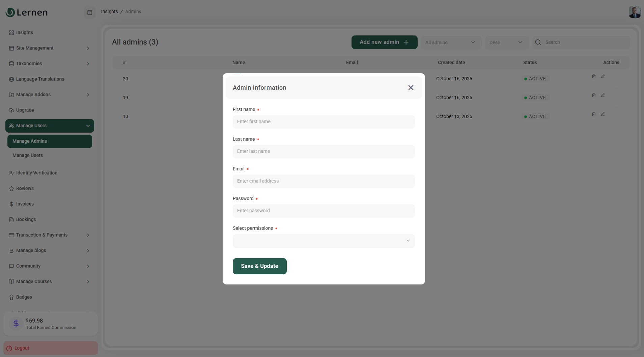Click the trash icon for admin 10
This screenshot has height=357, width=644.
point(593,114)
